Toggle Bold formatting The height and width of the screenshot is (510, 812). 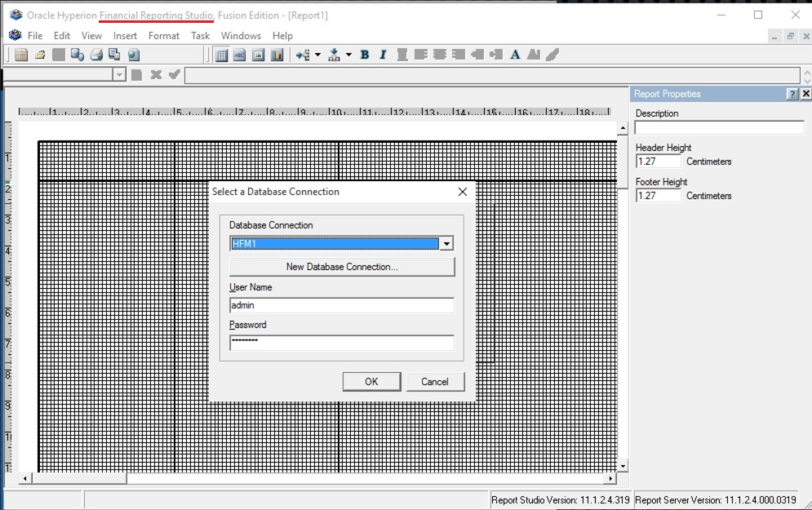365,55
